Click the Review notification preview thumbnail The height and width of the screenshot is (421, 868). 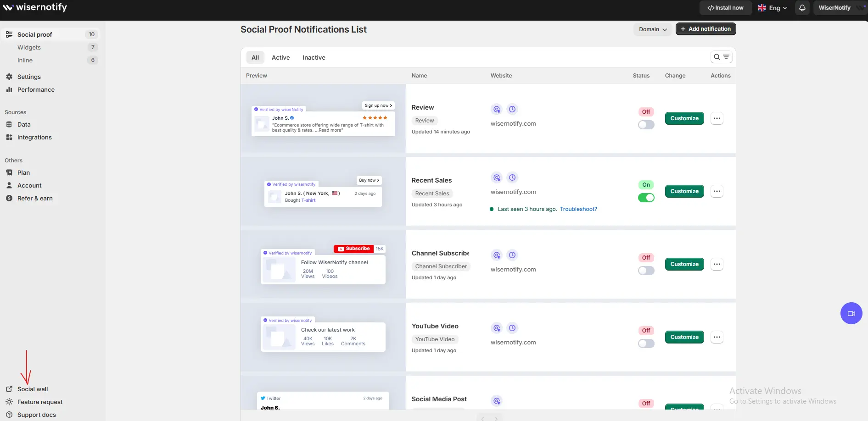click(x=323, y=118)
